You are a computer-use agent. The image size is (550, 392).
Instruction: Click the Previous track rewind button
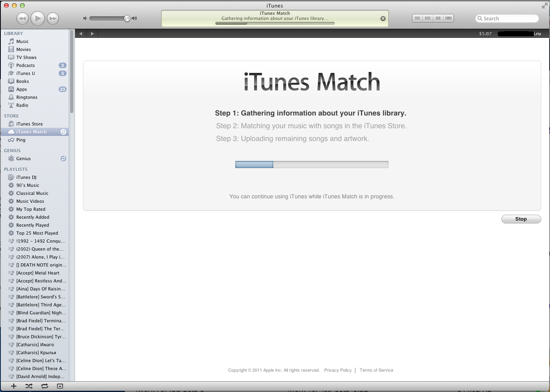coord(22,18)
